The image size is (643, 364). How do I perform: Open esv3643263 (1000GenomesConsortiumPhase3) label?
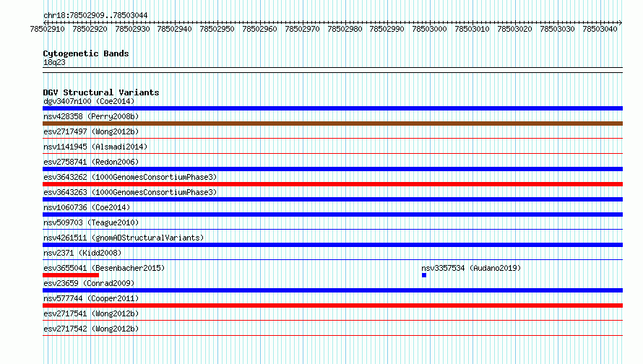pos(130,192)
